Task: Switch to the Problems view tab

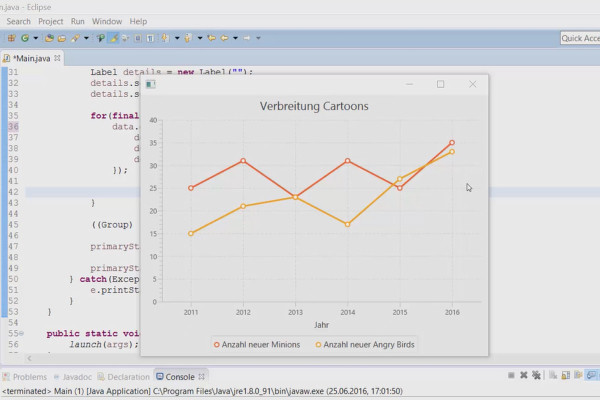Action: click(25, 377)
